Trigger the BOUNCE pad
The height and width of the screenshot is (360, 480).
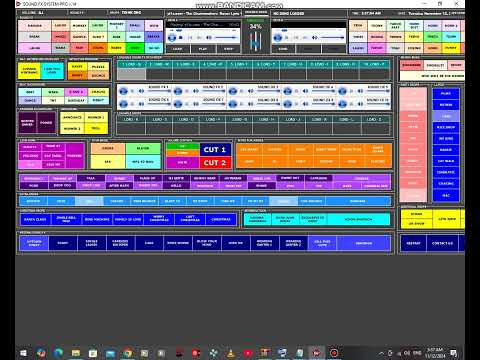pyautogui.click(x=98, y=75)
